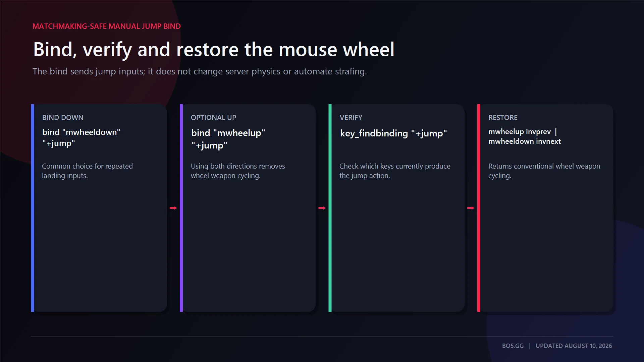Click the "BIND DOWN" card label

(63, 118)
